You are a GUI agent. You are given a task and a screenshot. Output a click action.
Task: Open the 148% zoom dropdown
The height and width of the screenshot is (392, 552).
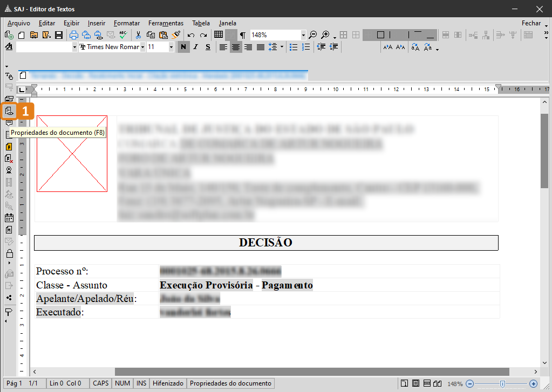coord(303,35)
